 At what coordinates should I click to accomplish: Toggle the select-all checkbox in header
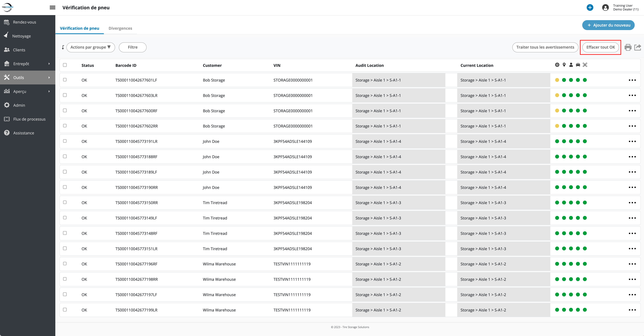tap(65, 65)
